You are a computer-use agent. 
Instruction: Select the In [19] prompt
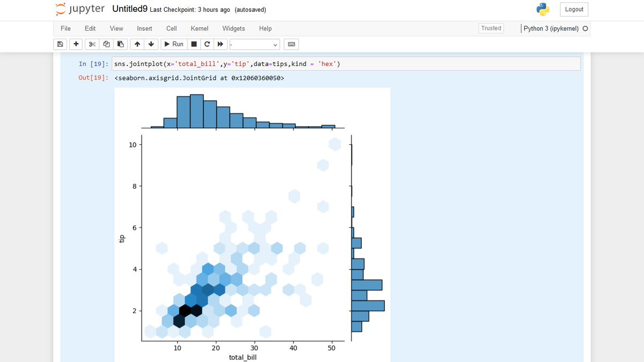tap(93, 64)
